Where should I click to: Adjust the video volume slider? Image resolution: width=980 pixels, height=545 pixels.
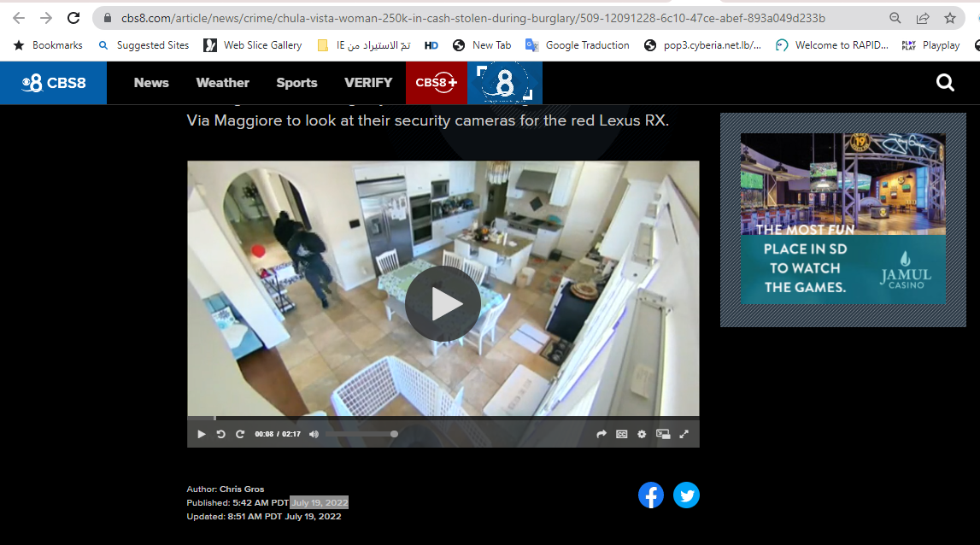pos(361,434)
